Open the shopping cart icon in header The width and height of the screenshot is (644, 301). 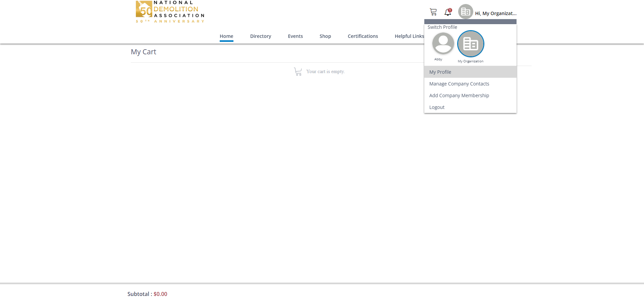coord(433,12)
